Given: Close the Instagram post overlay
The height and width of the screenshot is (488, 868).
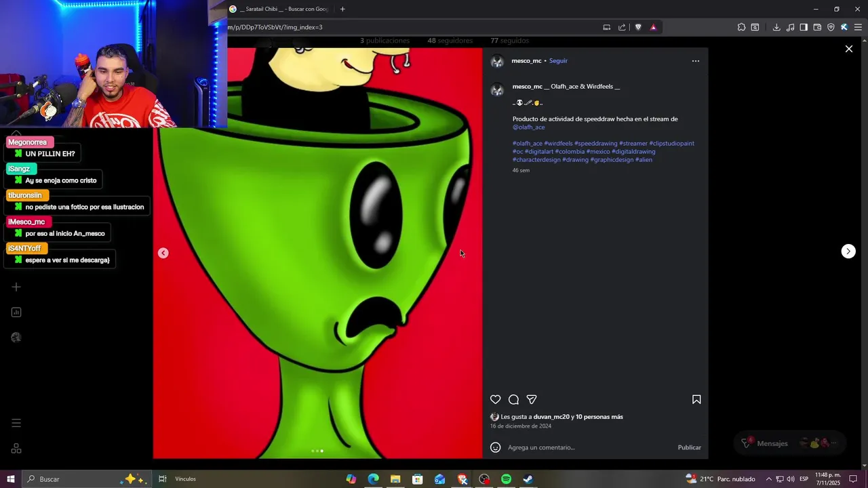Looking at the screenshot, I should (x=848, y=49).
